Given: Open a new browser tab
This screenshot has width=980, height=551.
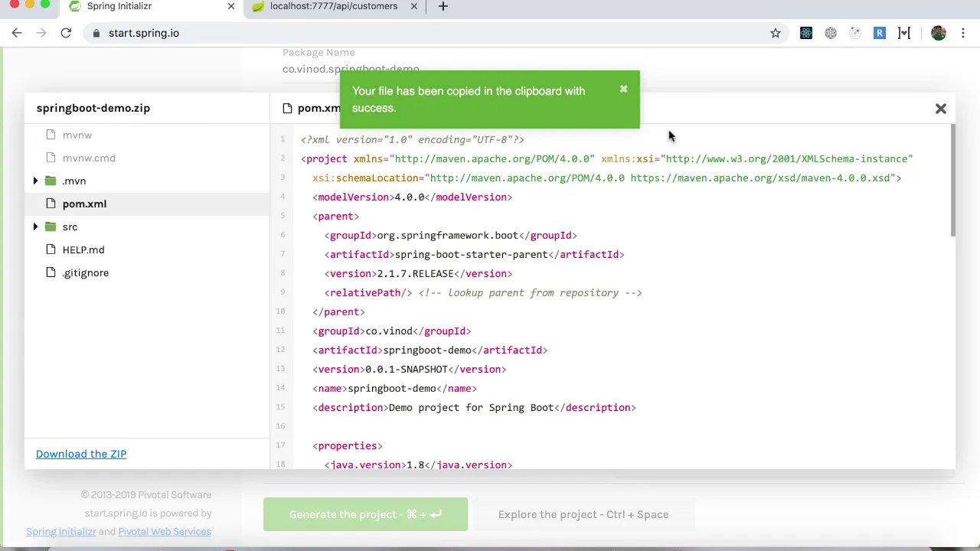Looking at the screenshot, I should [443, 6].
